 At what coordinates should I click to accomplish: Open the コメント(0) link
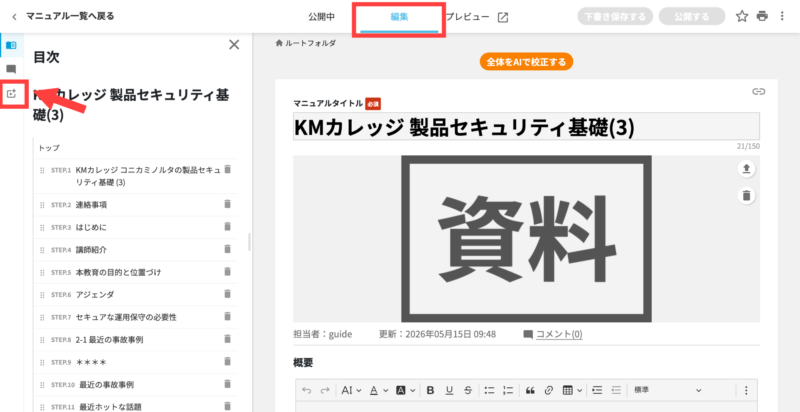(x=559, y=334)
